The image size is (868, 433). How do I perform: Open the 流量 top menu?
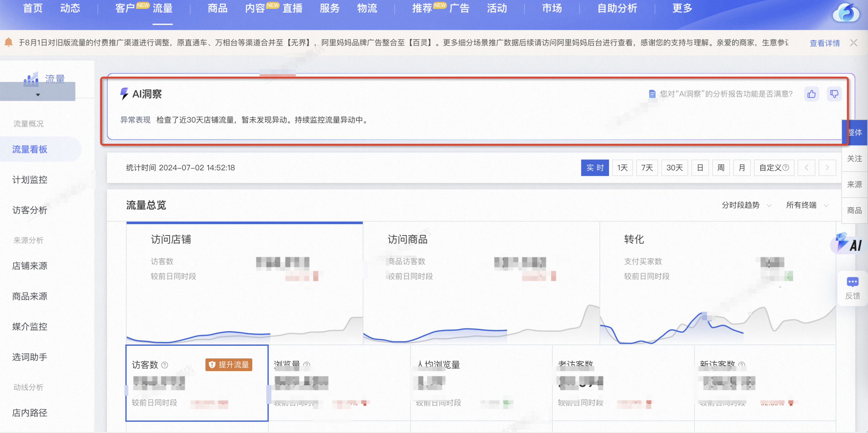pos(162,8)
